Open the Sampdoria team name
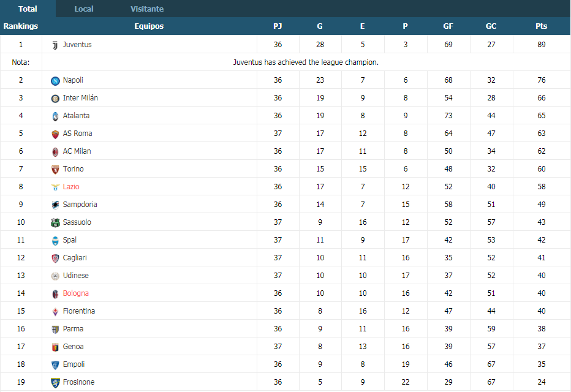This screenshot has height=392, width=571. coord(80,205)
